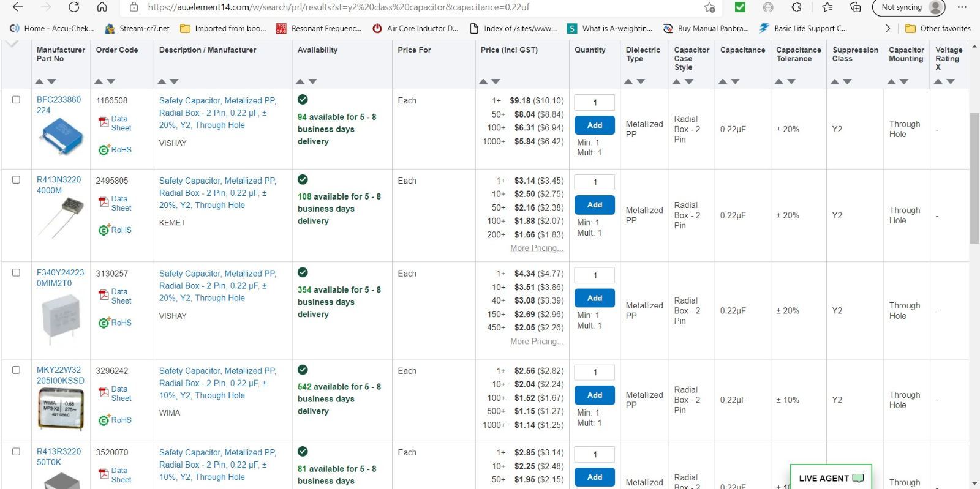The height and width of the screenshot is (489, 980).
Task: Select the BFC233860224 product checkbox
Action: click(16, 100)
